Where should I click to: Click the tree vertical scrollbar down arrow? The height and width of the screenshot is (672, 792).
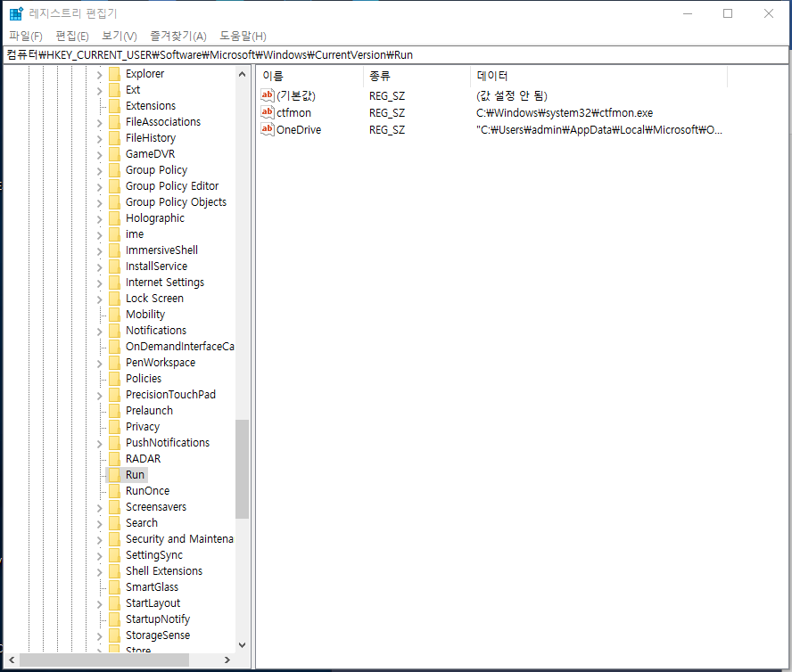(x=242, y=645)
